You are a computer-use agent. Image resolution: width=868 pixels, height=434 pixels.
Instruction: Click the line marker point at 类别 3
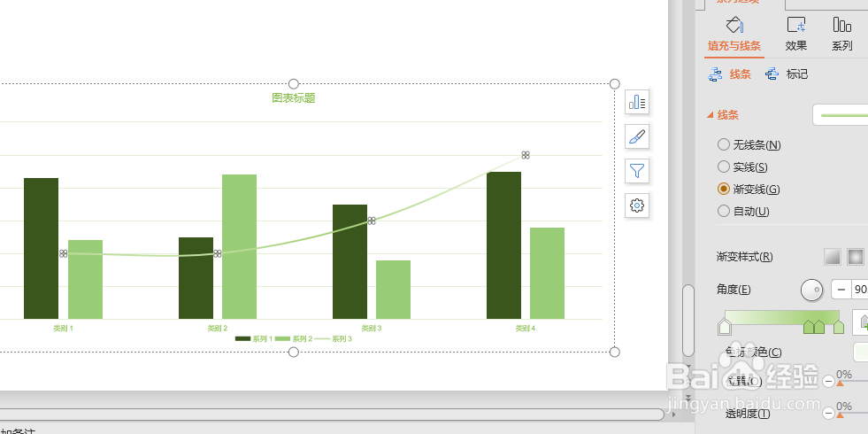372,221
